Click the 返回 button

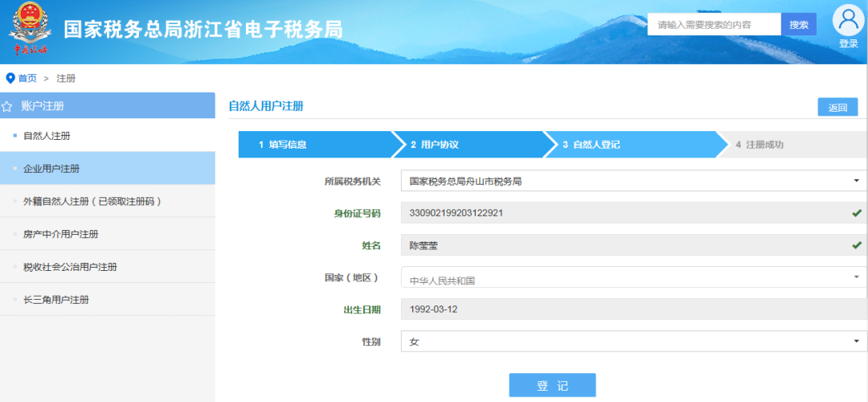click(837, 108)
